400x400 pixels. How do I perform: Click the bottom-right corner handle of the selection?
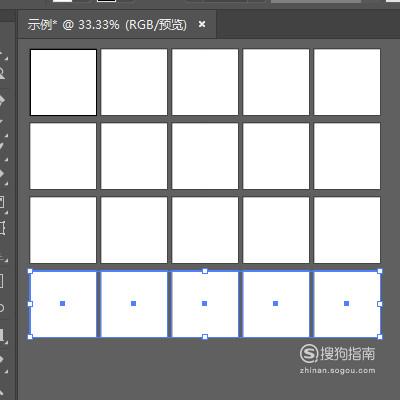pos(380,337)
